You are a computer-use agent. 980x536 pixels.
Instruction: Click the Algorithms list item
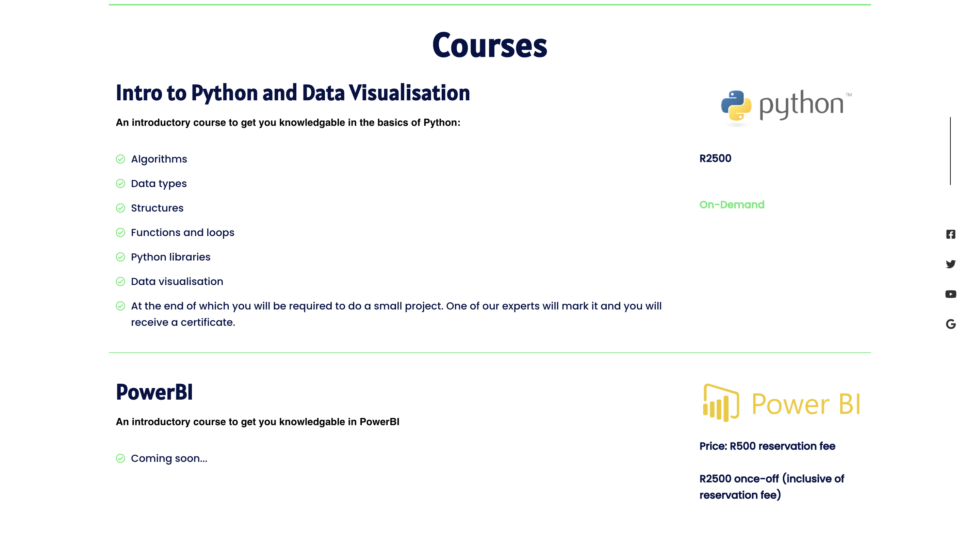pos(159,159)
